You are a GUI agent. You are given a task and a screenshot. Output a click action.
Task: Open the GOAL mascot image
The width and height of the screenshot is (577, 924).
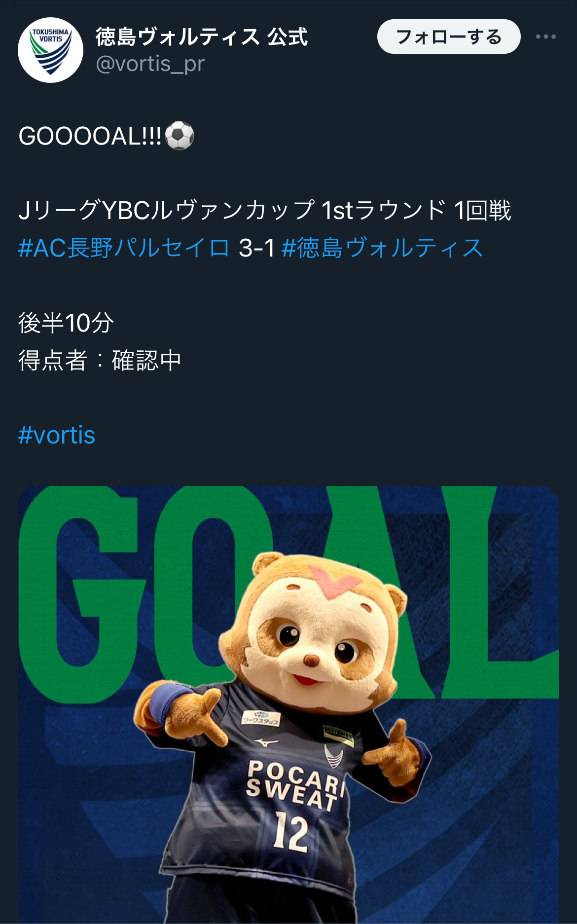click(288, 705)
